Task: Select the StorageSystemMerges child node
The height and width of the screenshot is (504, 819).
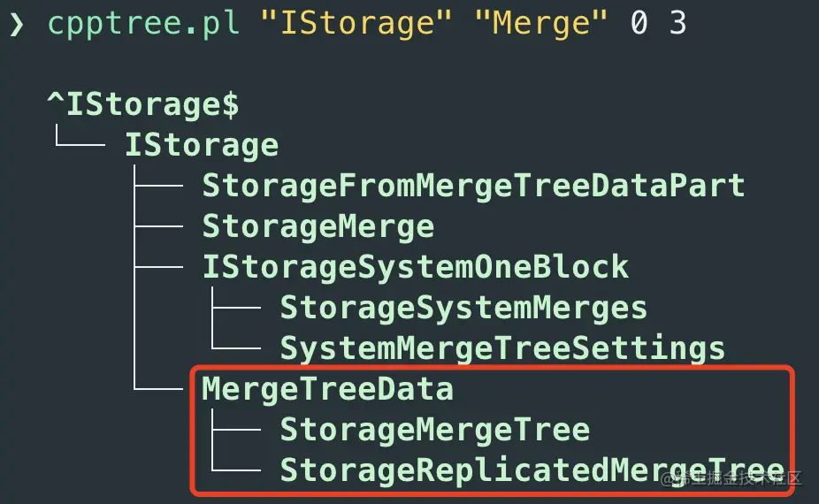Action: tap(463, 307)
